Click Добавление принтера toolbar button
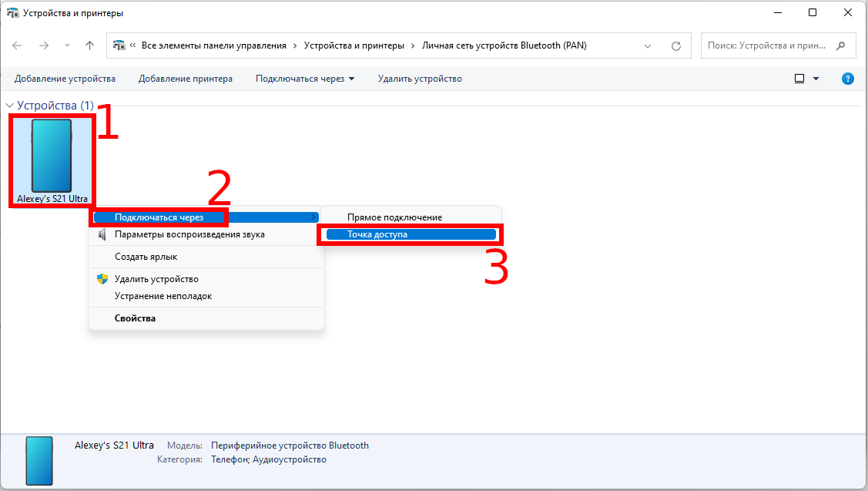This screenshot has height=491, width=868. [186, 79]
